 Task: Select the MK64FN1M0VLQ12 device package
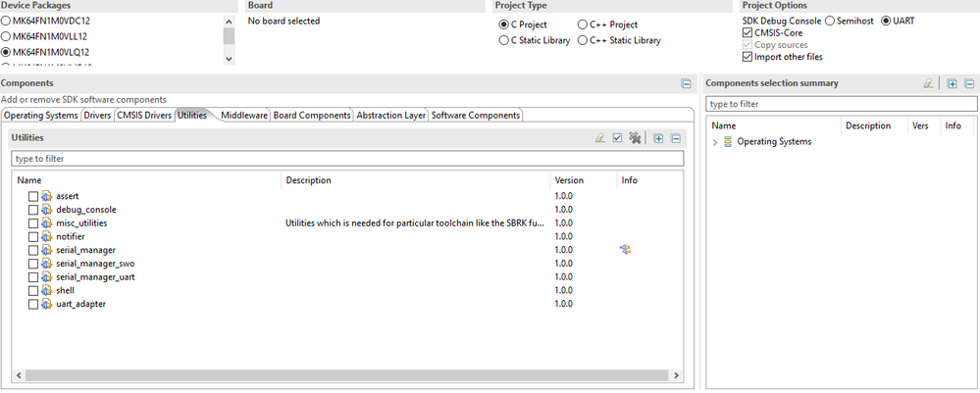click(6, 53)
